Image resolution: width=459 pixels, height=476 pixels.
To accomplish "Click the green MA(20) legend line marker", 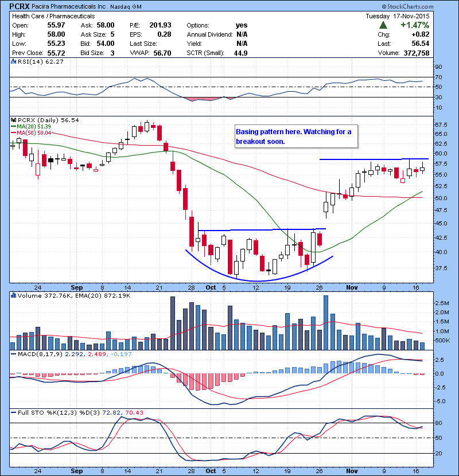I will click(13, 127).
